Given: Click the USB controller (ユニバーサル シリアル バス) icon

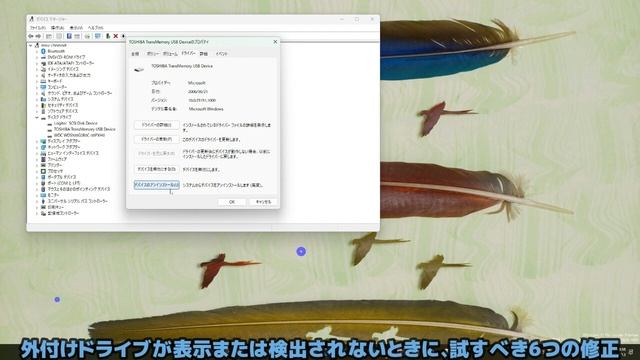Looking at the screenshot, I should click(43, 201).
